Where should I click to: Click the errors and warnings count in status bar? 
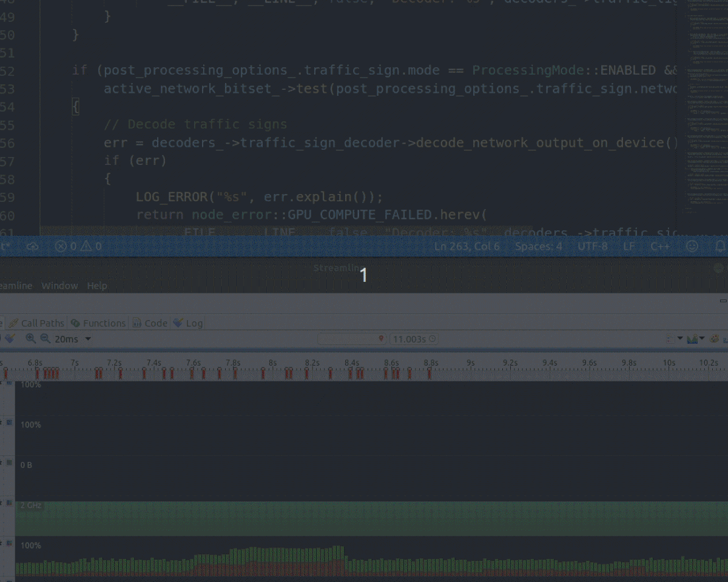pos(78,246)
